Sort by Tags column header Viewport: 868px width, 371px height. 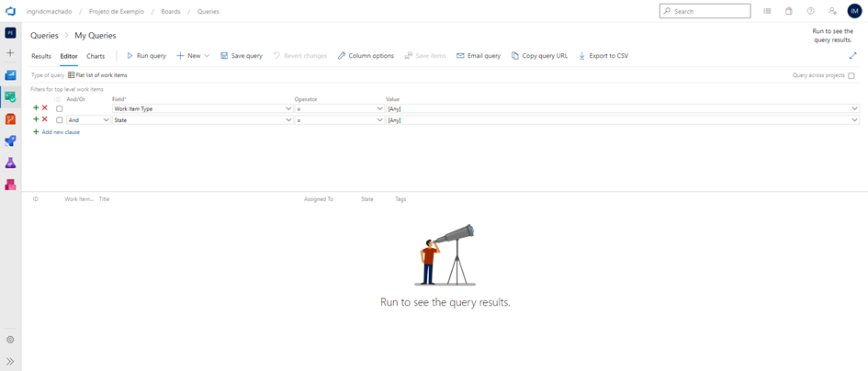(x=400, y=198)
